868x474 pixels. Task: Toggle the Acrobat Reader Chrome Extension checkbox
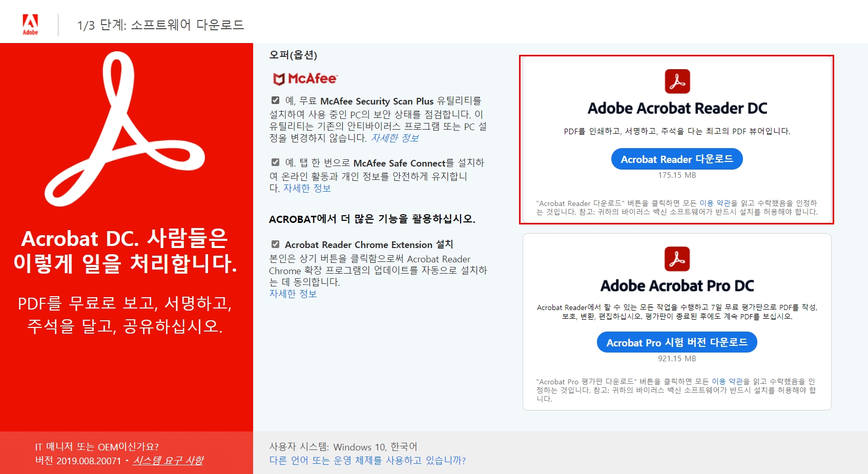[275, 244]
